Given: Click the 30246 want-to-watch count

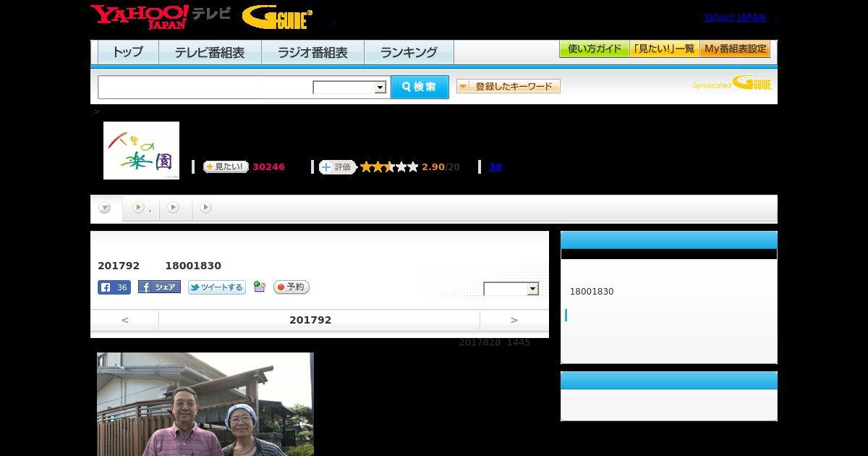Looking at the screenshot, I should tap(268, 167).
